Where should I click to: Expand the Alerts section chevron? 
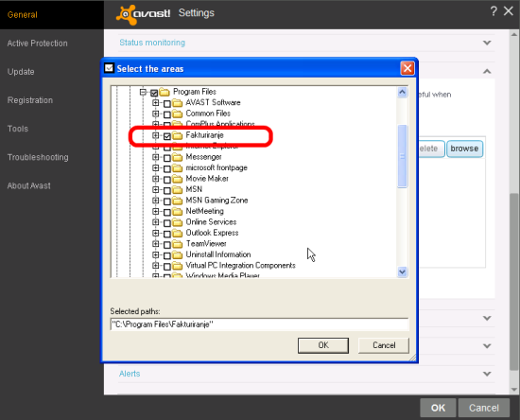tap(487, 374)
